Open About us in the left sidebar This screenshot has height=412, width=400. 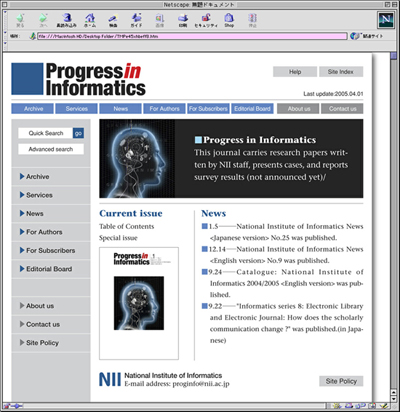point(51,306)
